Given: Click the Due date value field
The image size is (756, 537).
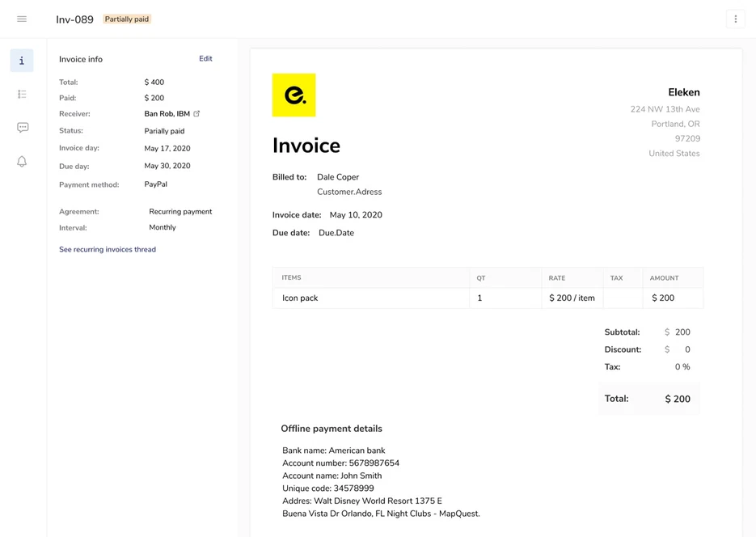Looking at the screenshot, I should point(336,232).
